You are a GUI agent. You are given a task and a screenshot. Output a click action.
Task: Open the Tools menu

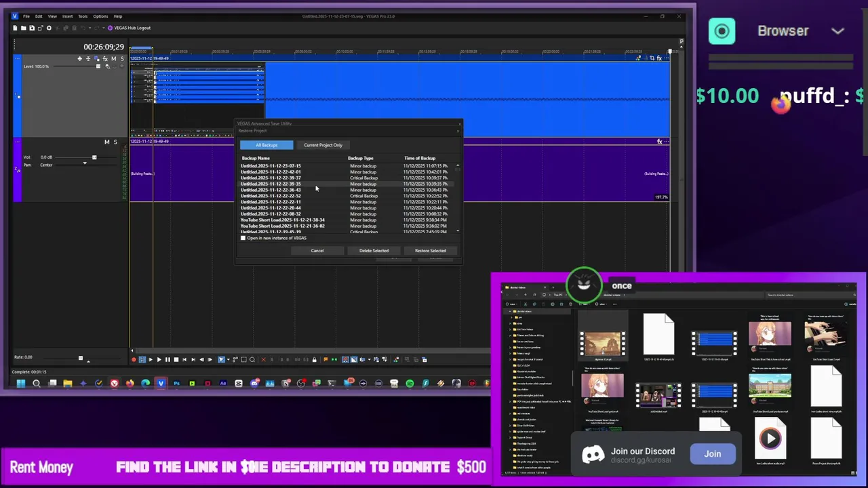click(83, 16)
